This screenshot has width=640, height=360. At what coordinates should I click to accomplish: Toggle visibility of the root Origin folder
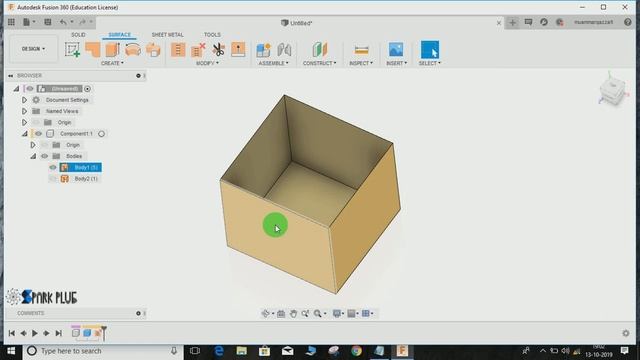[36, 122]
